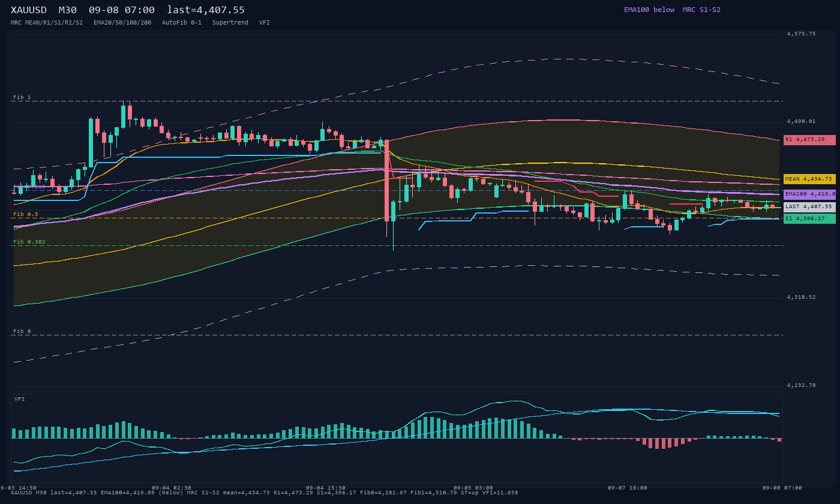Click the yellow MEAN 4,434.73 price tag
Screen dimensions: 840x504
click(809, 179)
